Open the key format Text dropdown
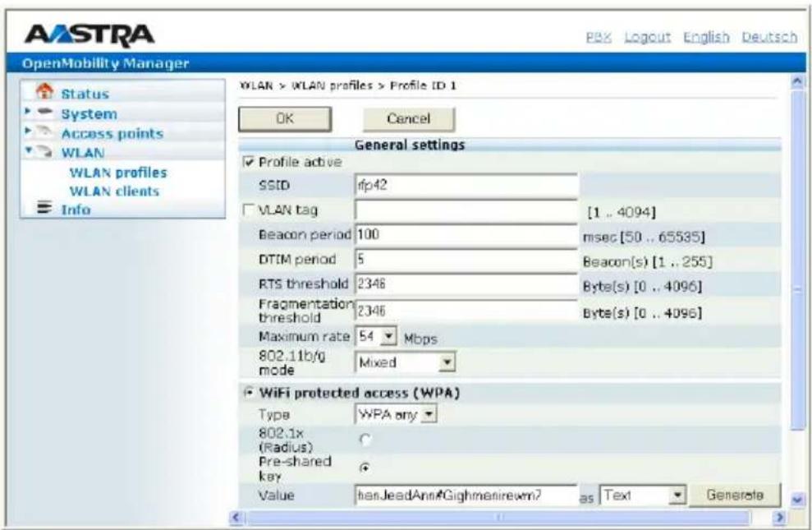The height and width of the screenshot is (530, 812). [643, 495]
